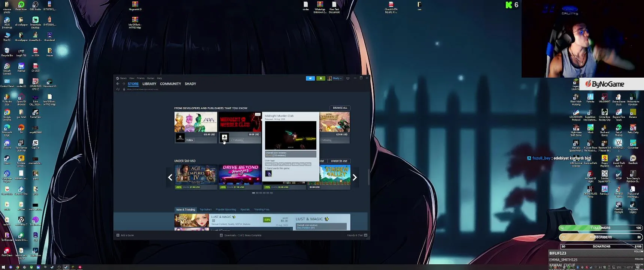
Task: Select the first carousel page dot
Action: coord(253,193)
